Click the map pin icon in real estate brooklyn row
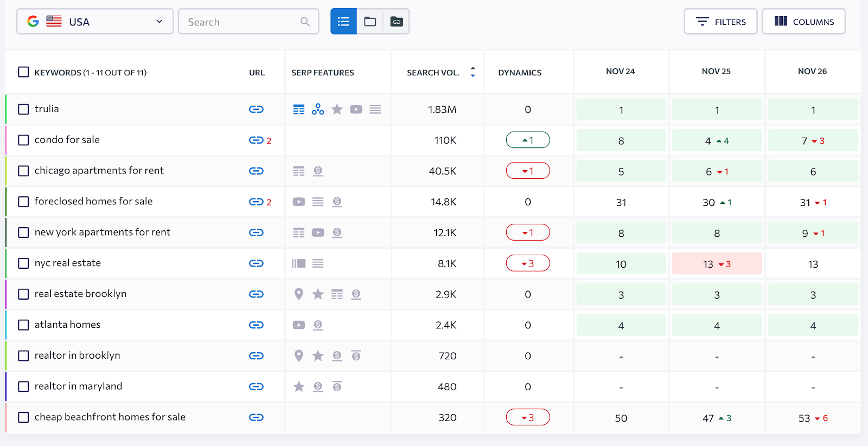Viewport: 868px width, 446px height. 299,294
